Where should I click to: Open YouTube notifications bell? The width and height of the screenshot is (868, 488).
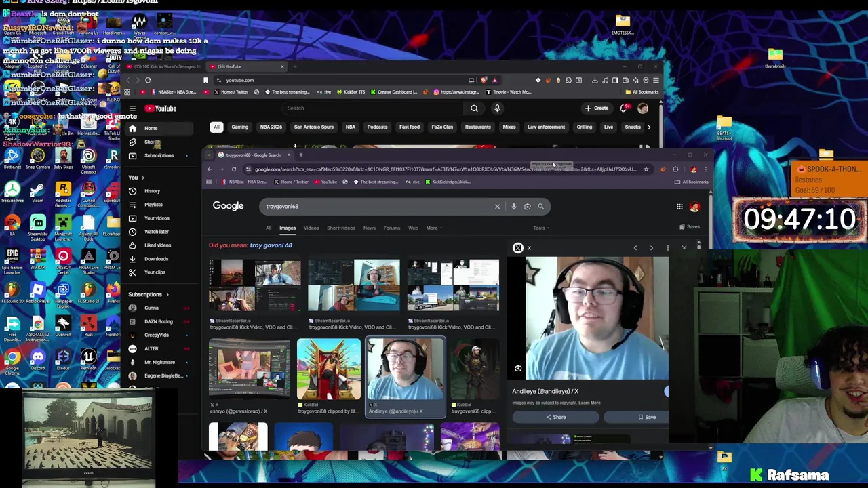pos(624,108)
